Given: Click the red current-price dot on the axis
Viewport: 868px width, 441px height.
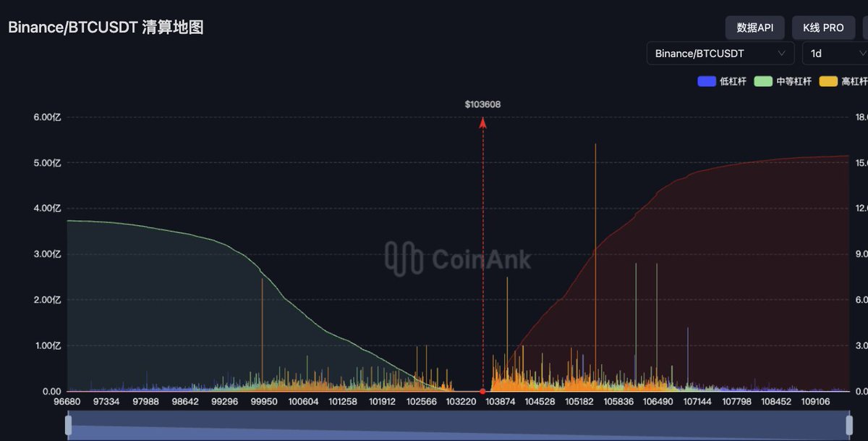Looking at the screenshot, I should (x=482, y=391).
